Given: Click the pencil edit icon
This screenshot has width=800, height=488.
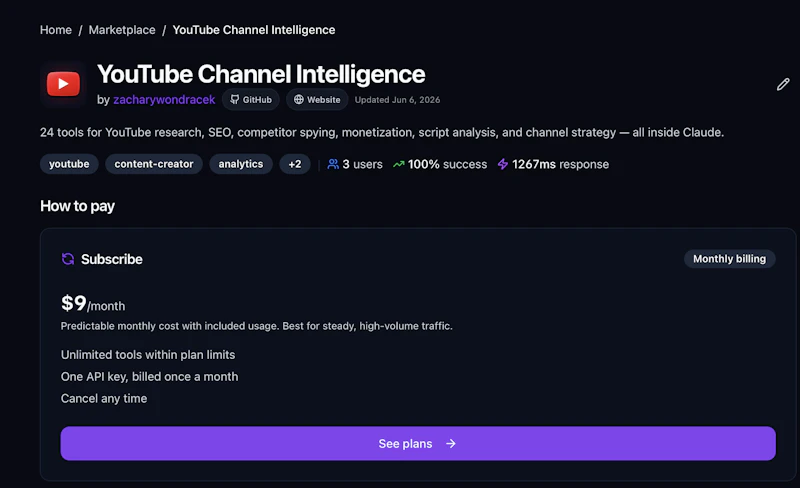Looking at the screenshot, I should tap(783, 84).
